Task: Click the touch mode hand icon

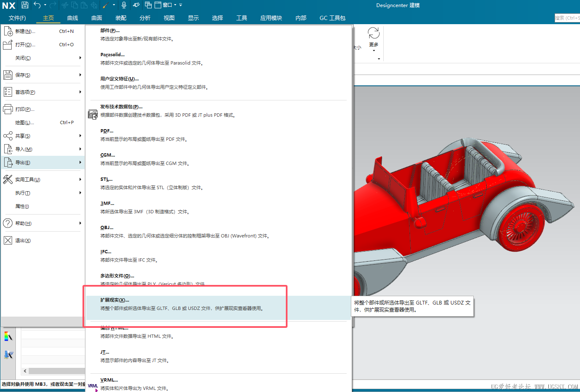Action: [136, 5]
